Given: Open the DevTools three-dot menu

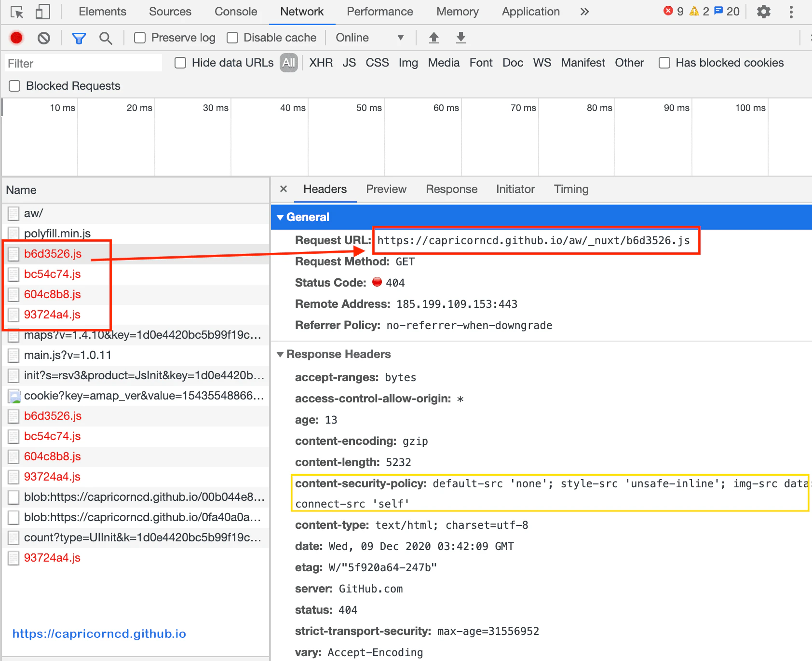Looking at the screenshot, I should click(791, 12).
